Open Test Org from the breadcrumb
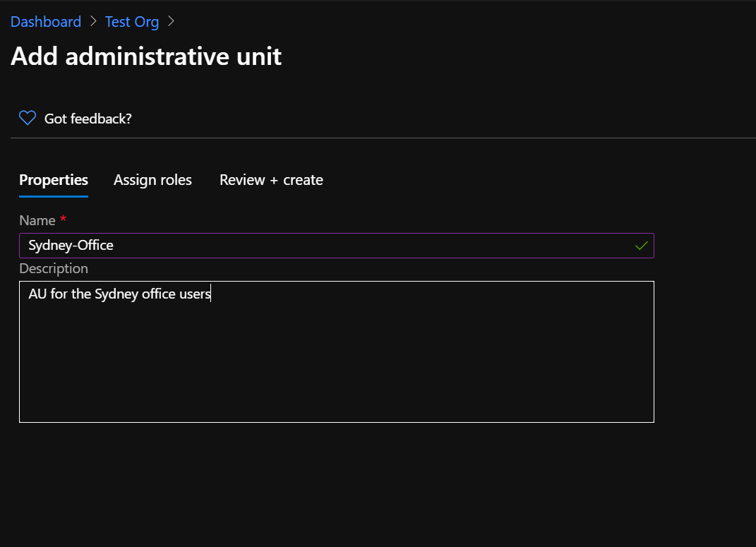The width and height of the screenshot is (756, 547). 132,21
